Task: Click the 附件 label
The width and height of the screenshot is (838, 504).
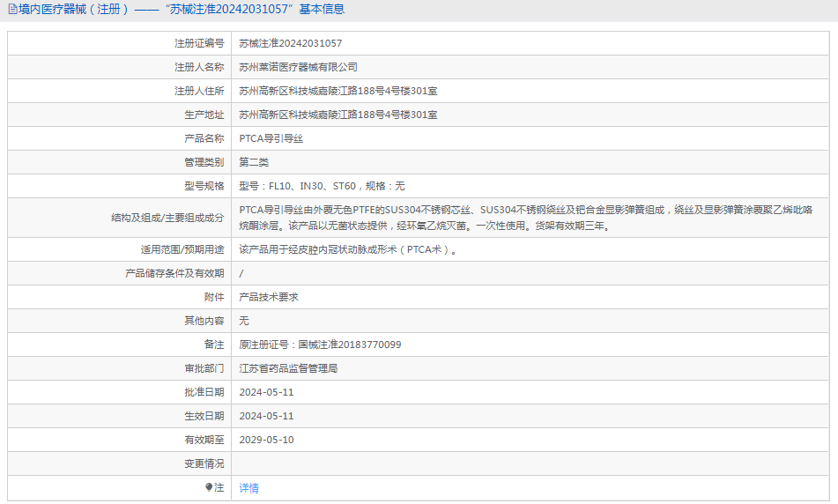Action: point(214,297)
